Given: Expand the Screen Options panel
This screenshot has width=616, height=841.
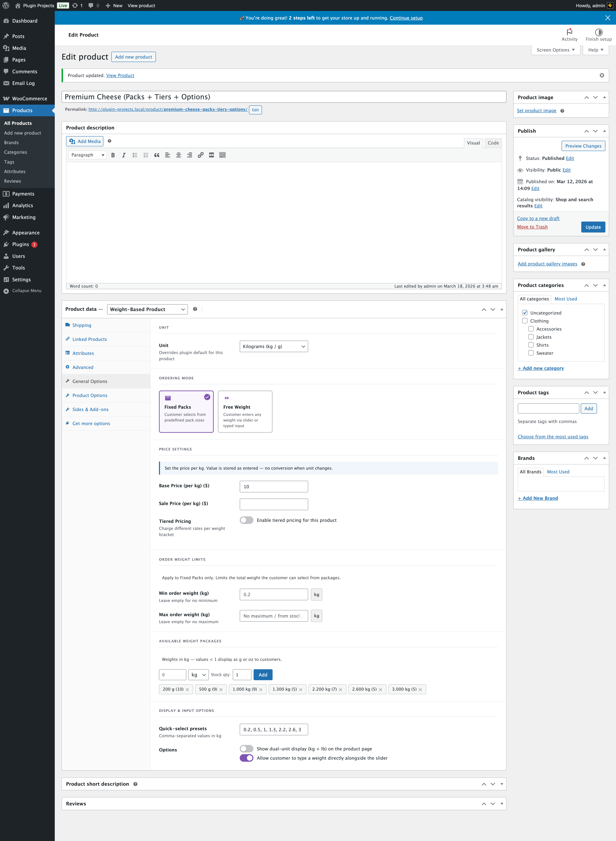Looking at the screenshot, I should tap(555, 50).
